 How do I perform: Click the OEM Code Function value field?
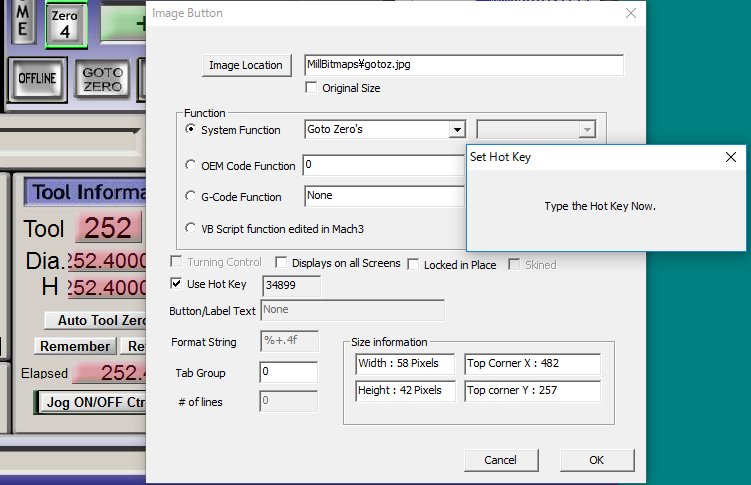pyautogui.click(x=384, y=165)
